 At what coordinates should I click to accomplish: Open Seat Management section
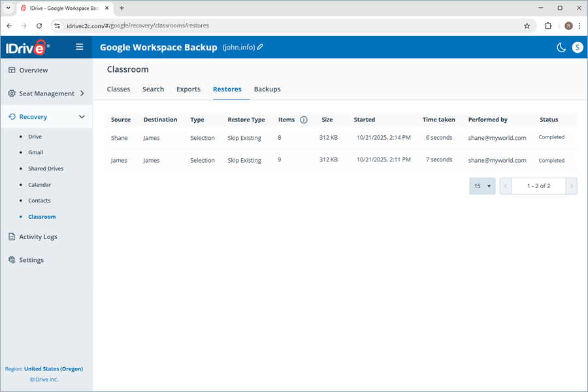(x=46, y=93)
